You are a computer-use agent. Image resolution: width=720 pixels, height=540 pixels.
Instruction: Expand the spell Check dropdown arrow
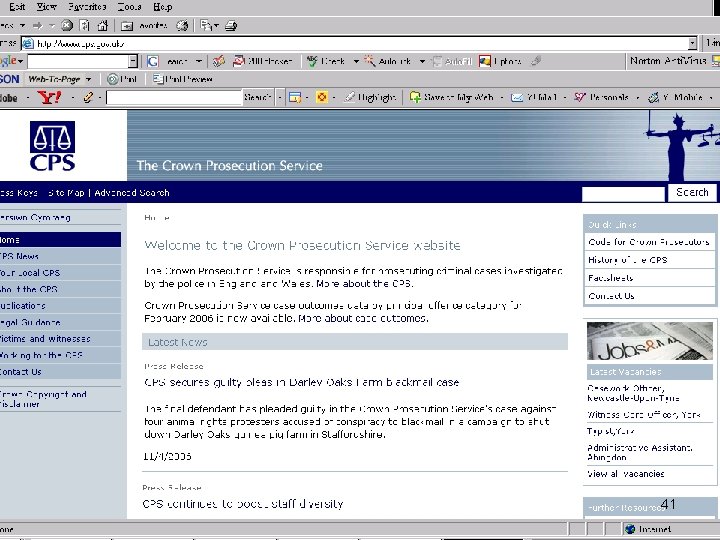click(x=356, y=61)
